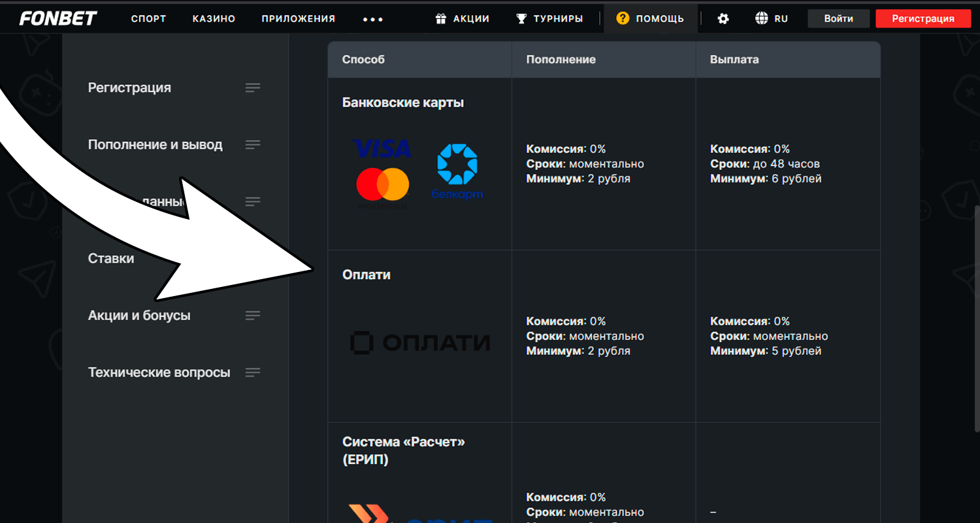This screenshot has height=523, width=980.
Task: Expand the Акции и бонусы lines icon
Action: (x=253, y=316)
